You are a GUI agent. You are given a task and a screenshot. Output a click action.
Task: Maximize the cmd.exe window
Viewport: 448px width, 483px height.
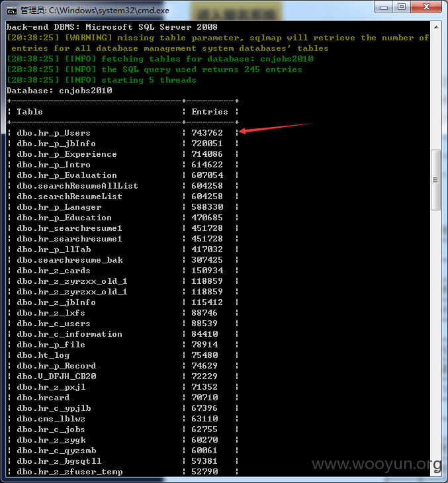[x=402, y=7]
